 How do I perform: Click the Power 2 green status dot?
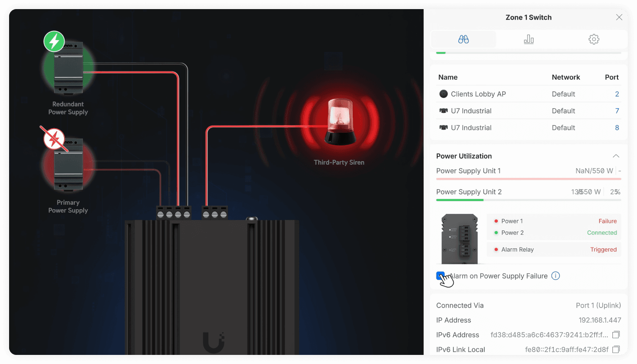tap(496, 233)
